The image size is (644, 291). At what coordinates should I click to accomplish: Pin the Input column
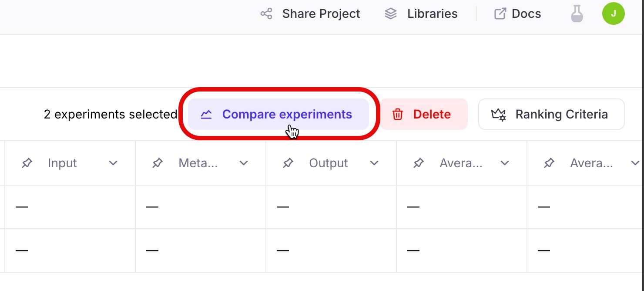click(x=27, y=163)
